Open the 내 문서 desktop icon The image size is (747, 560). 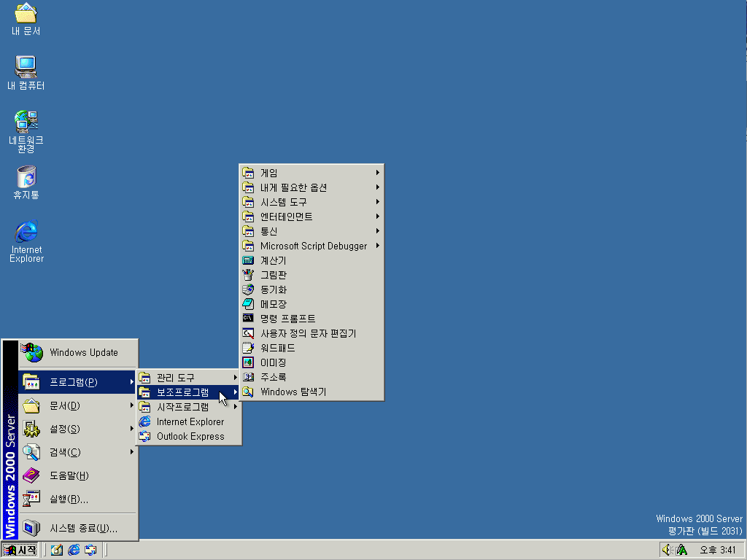click(26, 19)
